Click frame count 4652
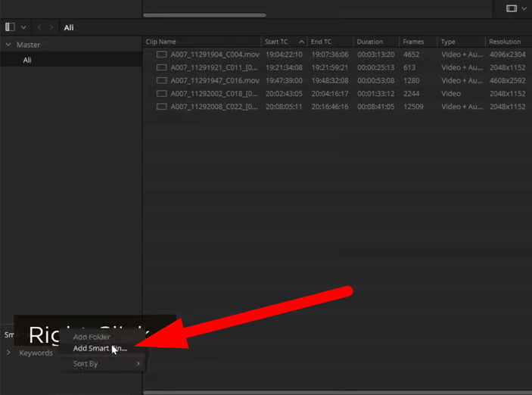532x395 pixels. click(411, 54)
